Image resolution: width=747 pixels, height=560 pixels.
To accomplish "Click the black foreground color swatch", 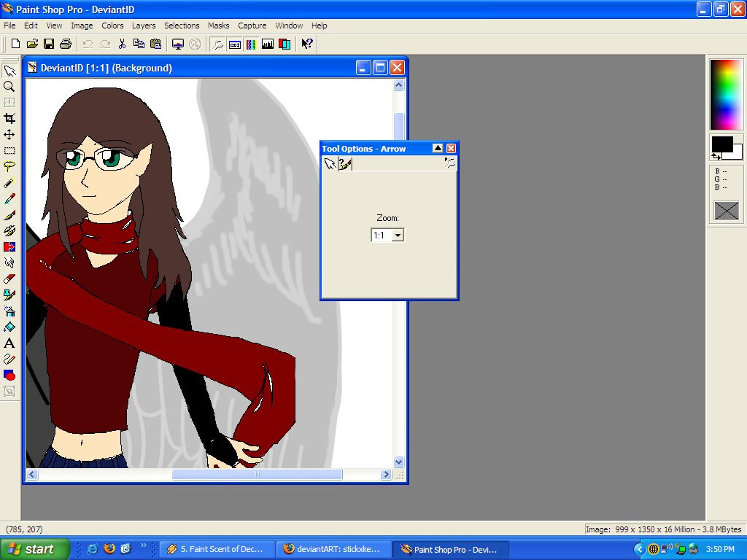I will tap(721, 144).
